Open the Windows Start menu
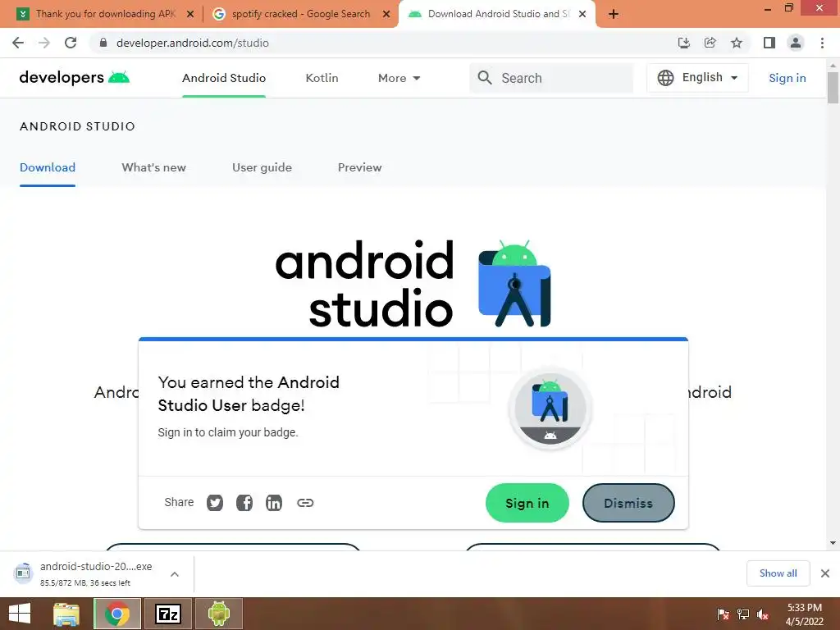This screenshot has height=630, width=840. pos(20,614)
